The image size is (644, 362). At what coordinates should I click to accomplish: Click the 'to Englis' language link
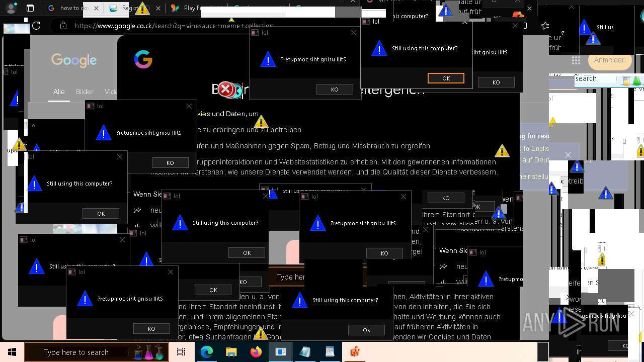point(536,148)
